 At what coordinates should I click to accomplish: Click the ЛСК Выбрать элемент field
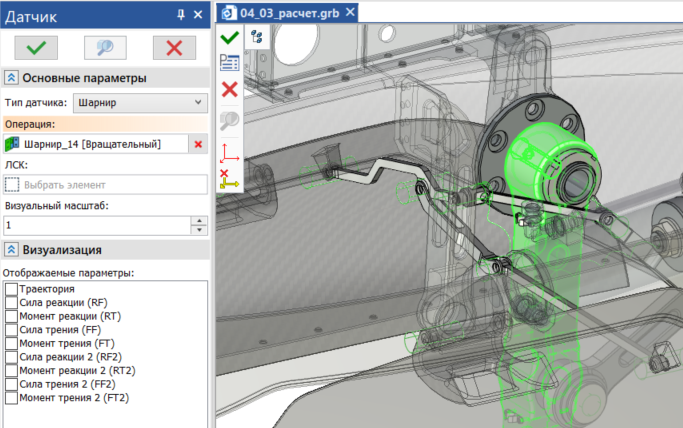[105, 184]
